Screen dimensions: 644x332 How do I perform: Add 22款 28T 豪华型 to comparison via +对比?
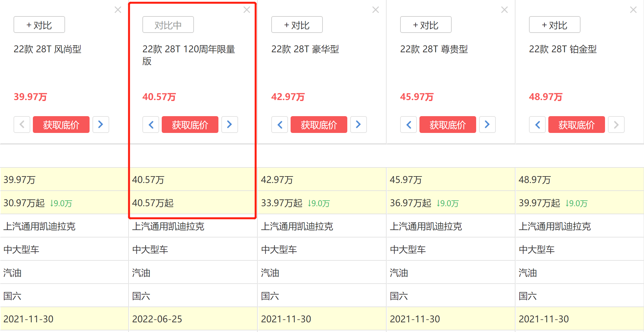[297, 24]
